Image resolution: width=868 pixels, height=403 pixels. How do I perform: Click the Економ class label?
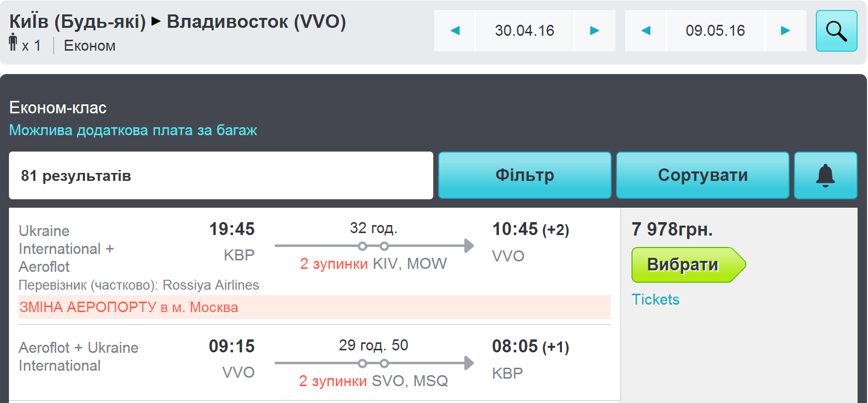coord(89,46)
